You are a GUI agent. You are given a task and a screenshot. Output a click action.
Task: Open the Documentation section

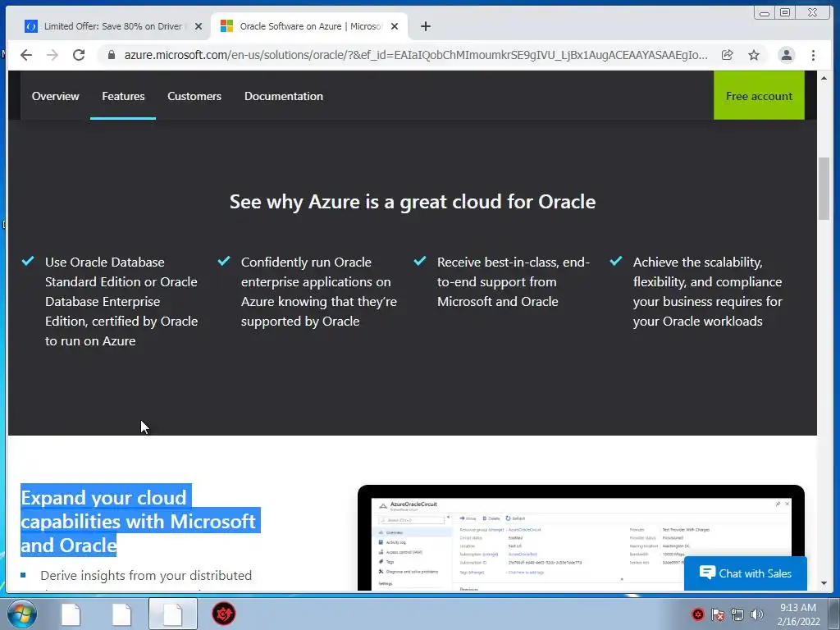tap(284, 97)
